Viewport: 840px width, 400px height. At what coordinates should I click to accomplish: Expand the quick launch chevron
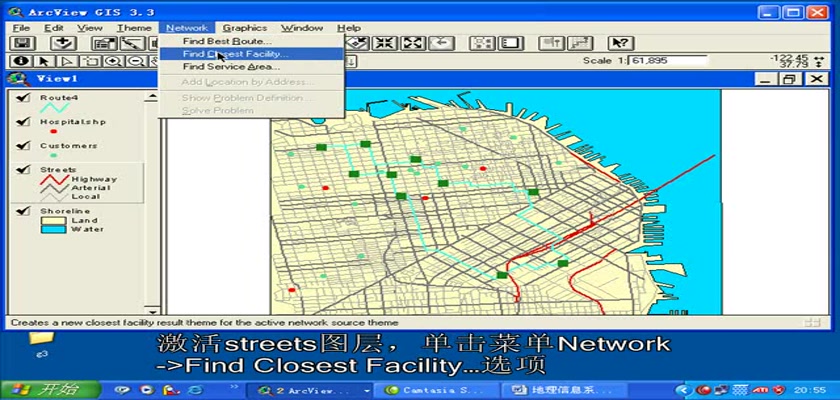(235, 386)
